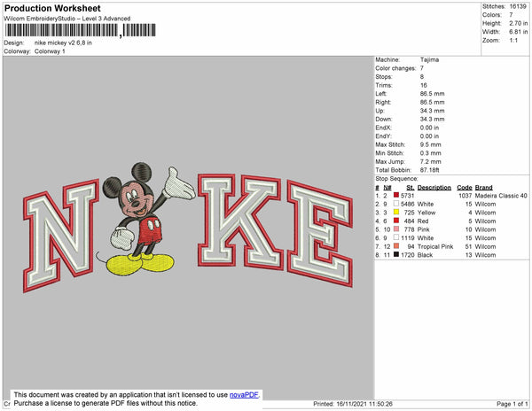Click the Mickey embroidery design preview
The image size is (532, 411).
tap(188, 228)
